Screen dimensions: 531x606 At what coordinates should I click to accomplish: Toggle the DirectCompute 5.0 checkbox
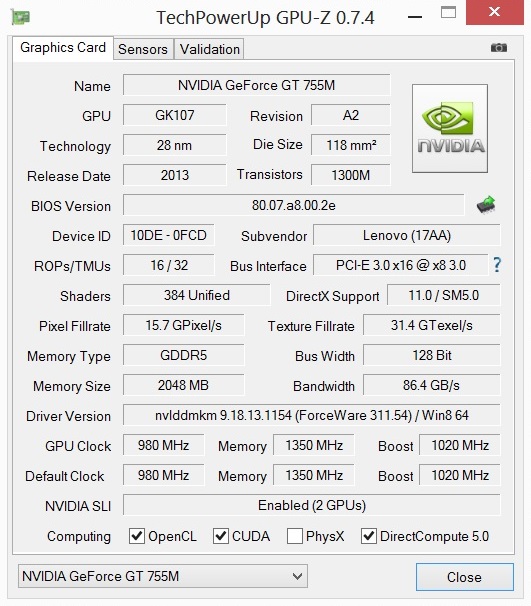[x=369, y=536]
